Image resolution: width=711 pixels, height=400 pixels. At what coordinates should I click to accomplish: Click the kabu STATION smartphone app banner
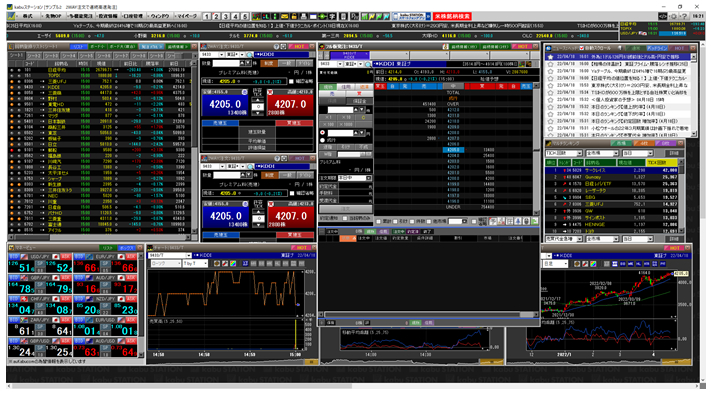[x=411, y=16]
